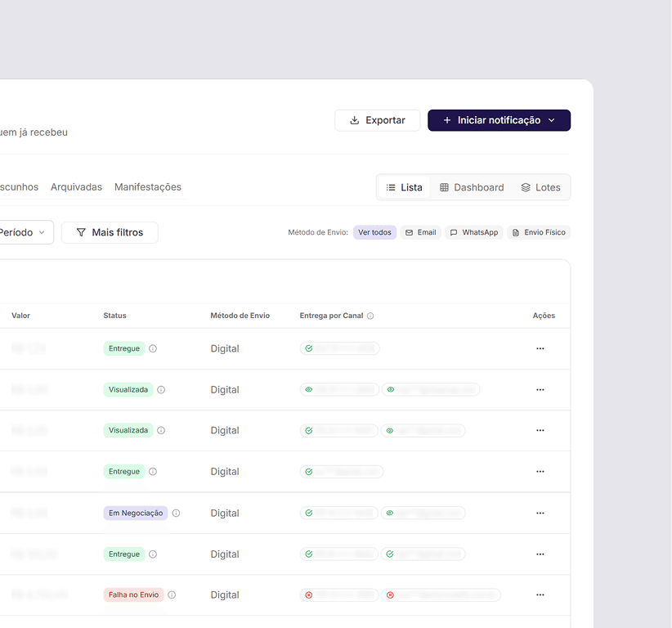
Task: Filter send method by Email
Action: (421, 232)
